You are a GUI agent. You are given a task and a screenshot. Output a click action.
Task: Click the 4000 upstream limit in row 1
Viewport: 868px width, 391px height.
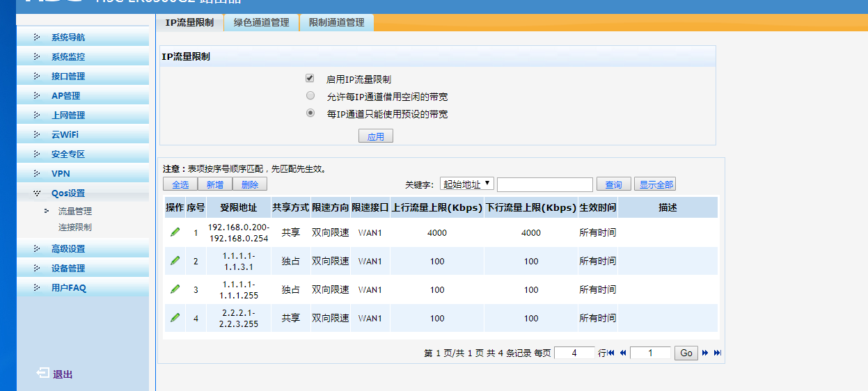click(437, 233)
